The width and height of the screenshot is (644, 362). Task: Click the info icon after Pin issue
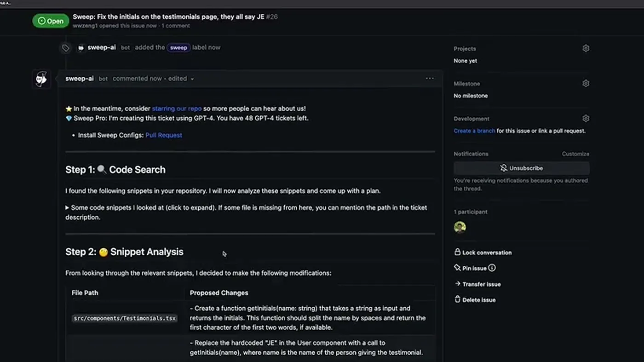(492, 268)
